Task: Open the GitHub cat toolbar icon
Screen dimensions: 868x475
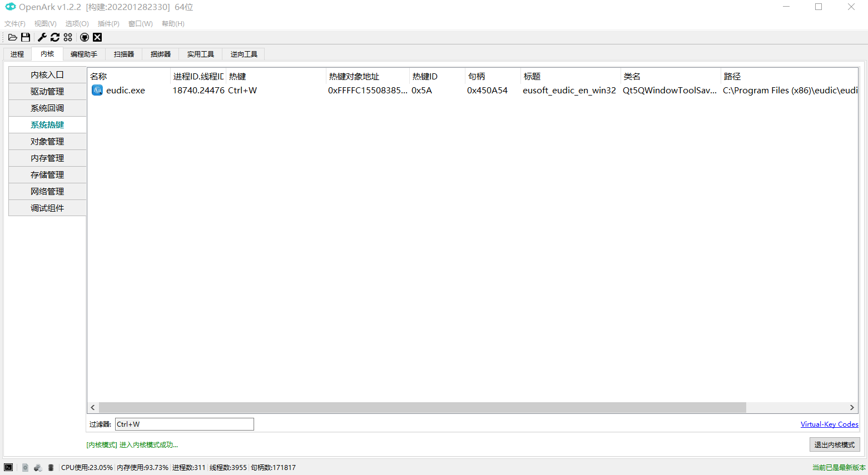Action: (x=85, y=37)
